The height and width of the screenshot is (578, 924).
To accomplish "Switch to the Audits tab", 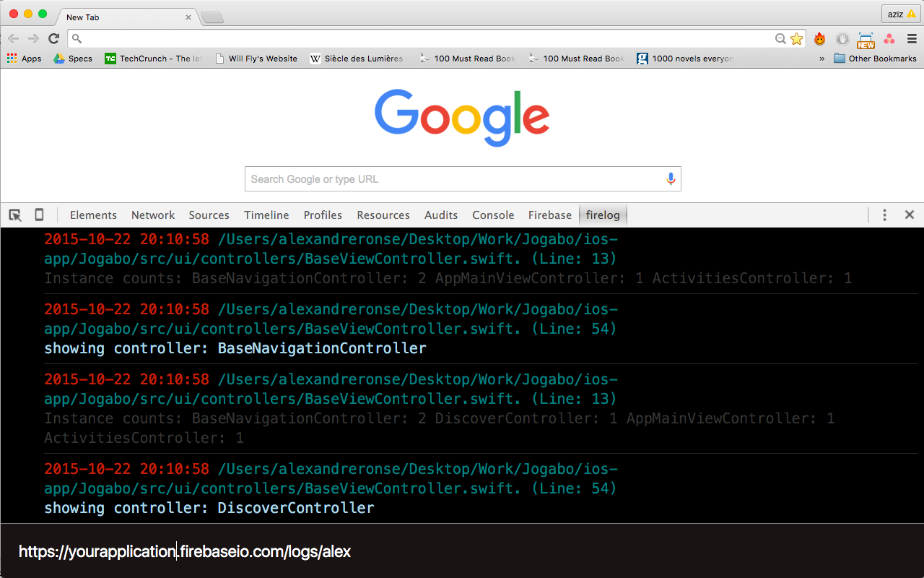I will tap(441, 215).
